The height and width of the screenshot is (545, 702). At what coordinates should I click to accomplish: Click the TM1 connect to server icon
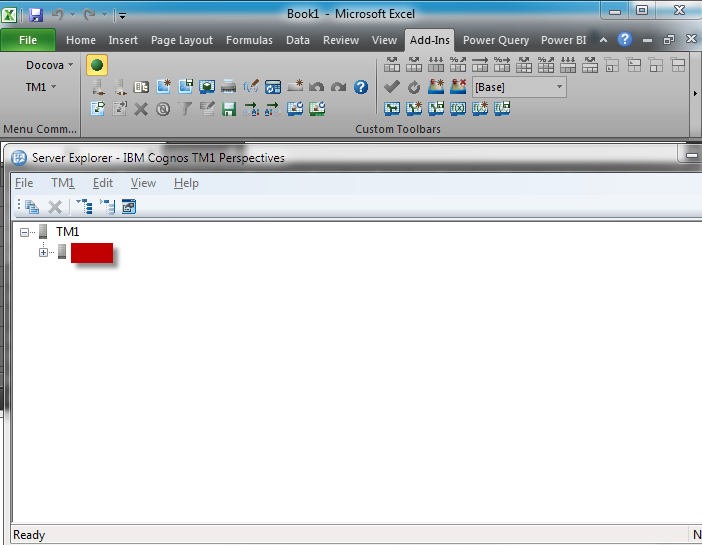tap(98, 87)
